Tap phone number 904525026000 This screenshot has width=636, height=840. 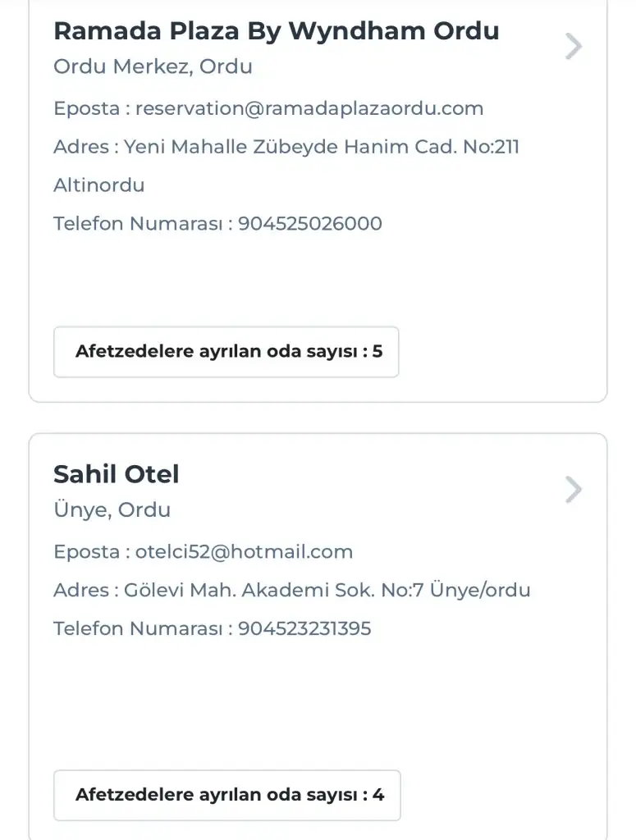coord(310,224)
